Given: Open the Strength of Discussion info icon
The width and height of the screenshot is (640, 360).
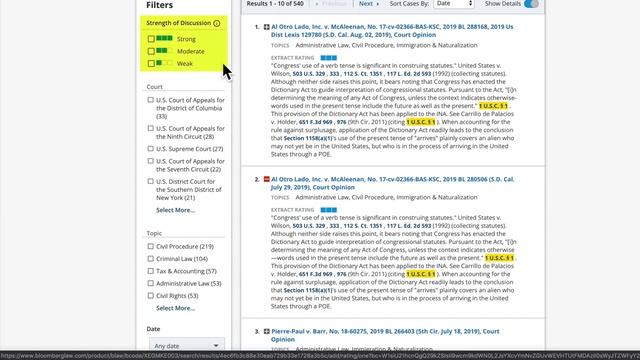Looking at the screenshot, I should coord(217,23).
